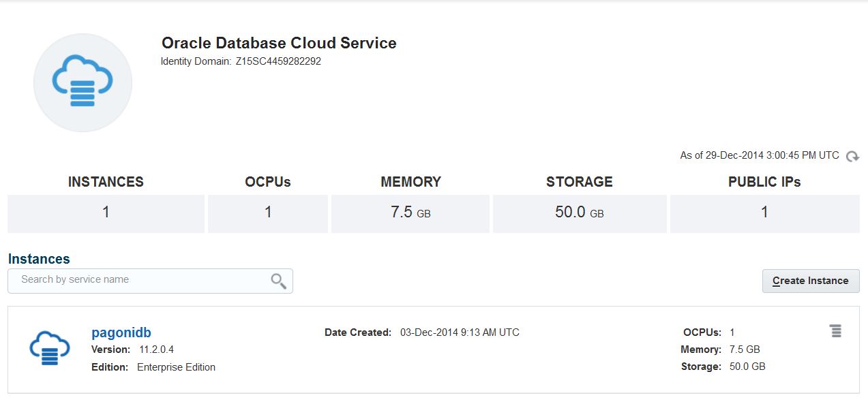Click the Enterprise Edition text for pagonidb
This screenshot has width=868, height=404.
pos(176,367)
